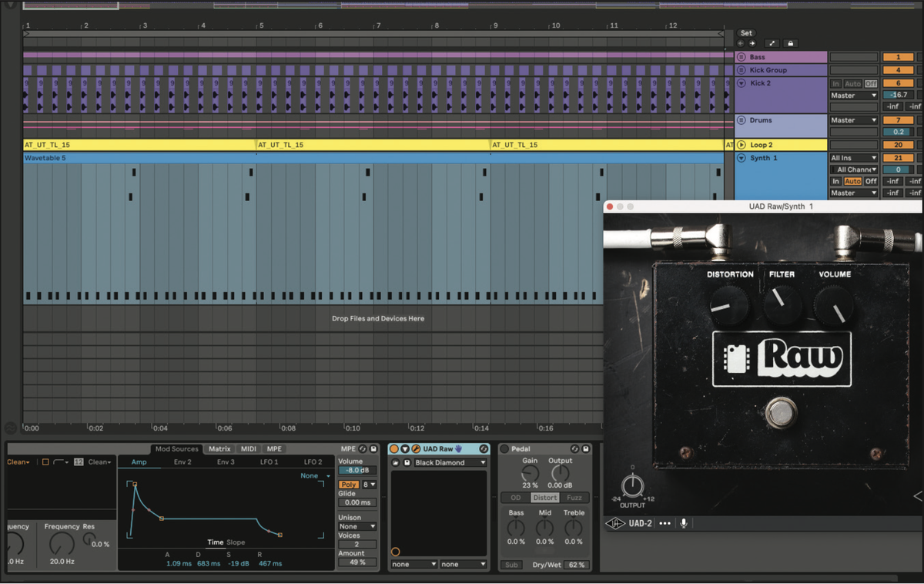Toggle the lock envelopes icon
The width and height of the screenshot is (924, 584).
click(x=790, y=44)
